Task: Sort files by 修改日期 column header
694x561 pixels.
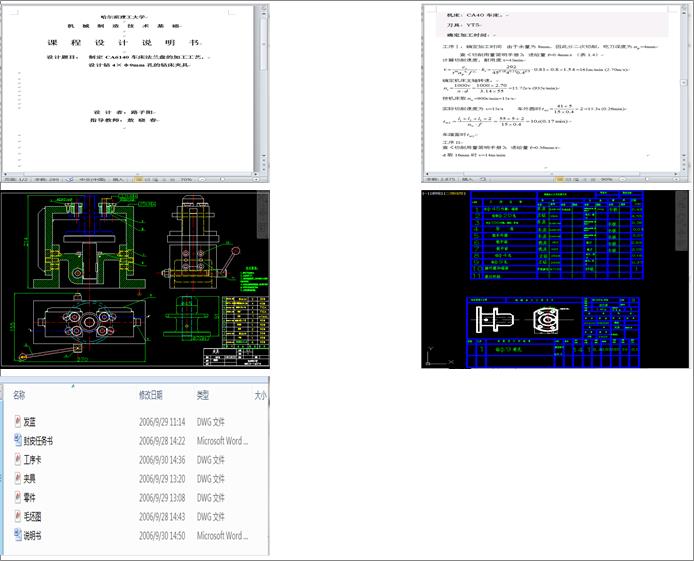Action: [x=151, y=395]
